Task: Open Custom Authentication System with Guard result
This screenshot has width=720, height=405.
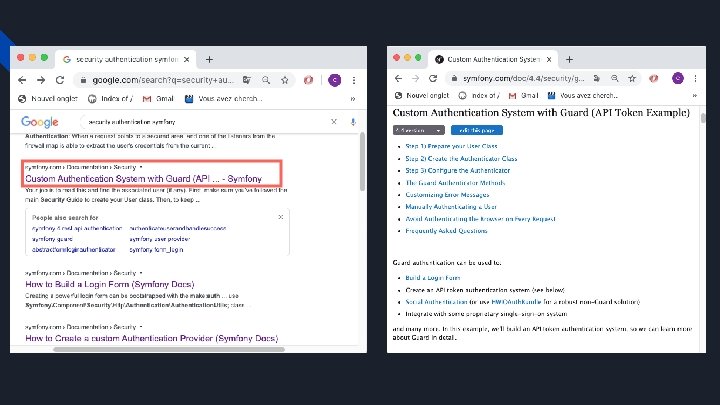Action: pyautogui.click(x=143, y=179)
